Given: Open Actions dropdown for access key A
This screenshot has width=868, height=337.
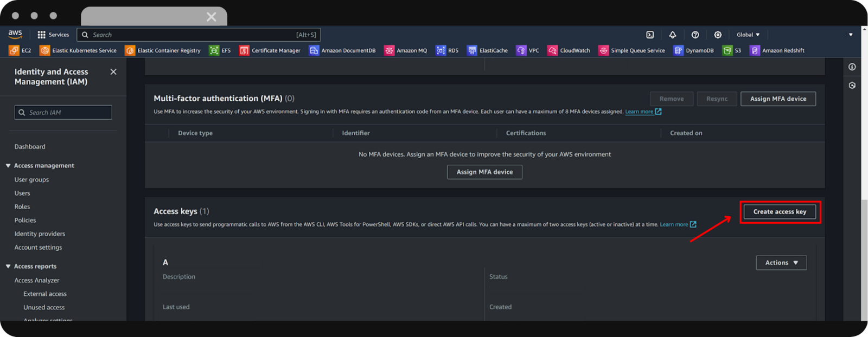Looking at the screenshot, I should tap(781, 263).
